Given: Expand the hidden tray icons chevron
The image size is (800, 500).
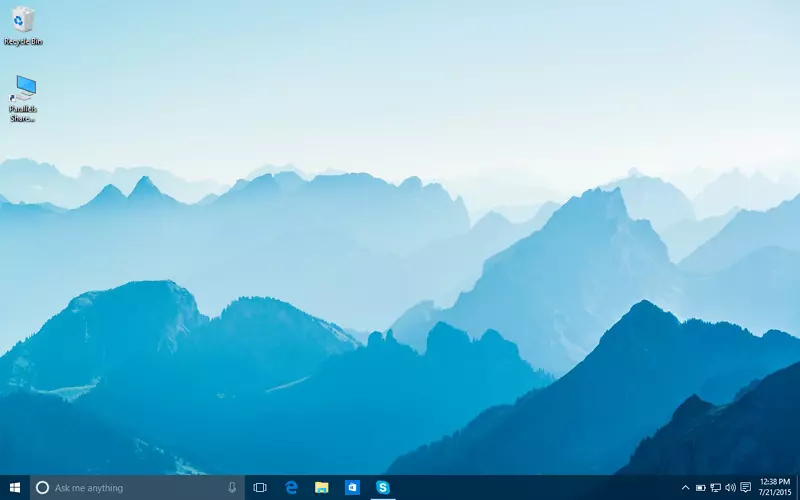Looking at the screenshot, I should [685, 488].
